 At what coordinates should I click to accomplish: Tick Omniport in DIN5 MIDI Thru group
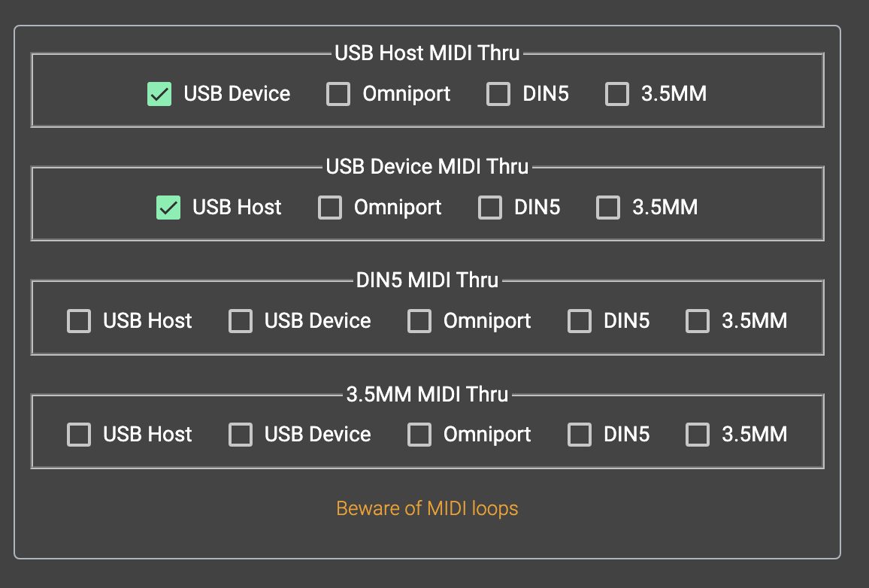419,321
